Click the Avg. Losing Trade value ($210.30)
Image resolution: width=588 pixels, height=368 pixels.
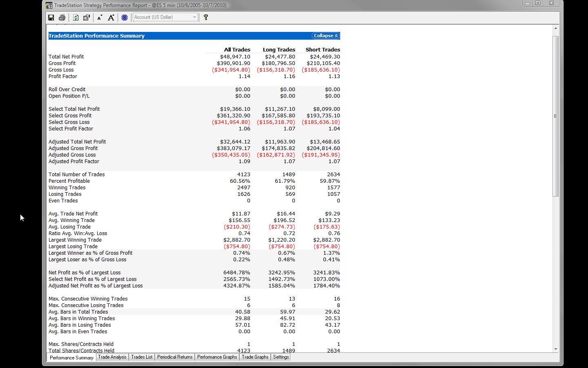[x=237, y=227]
